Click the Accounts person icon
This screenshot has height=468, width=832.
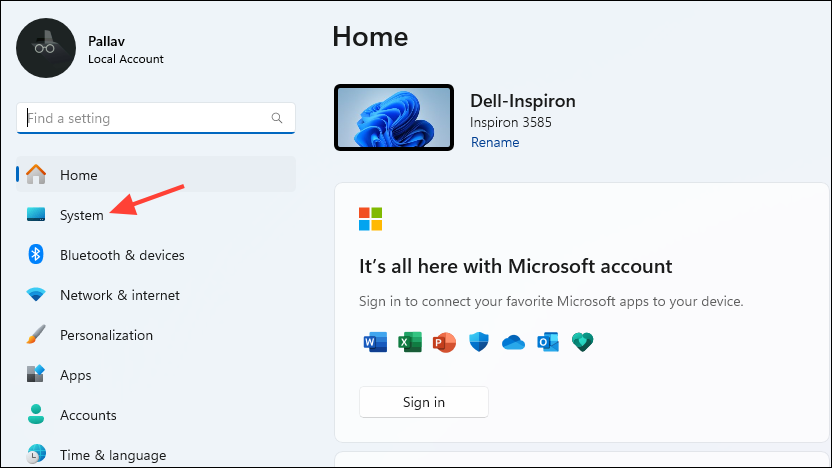coord(36,414)
